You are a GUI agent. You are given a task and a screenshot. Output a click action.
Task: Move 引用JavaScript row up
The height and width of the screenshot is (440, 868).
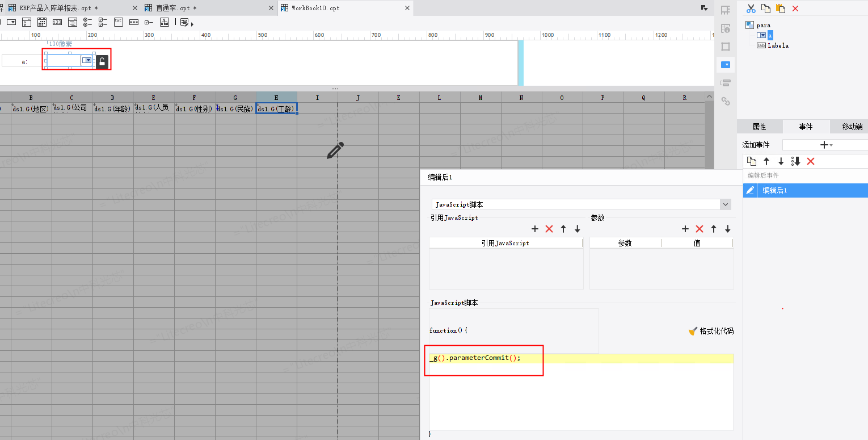[563, 229]
